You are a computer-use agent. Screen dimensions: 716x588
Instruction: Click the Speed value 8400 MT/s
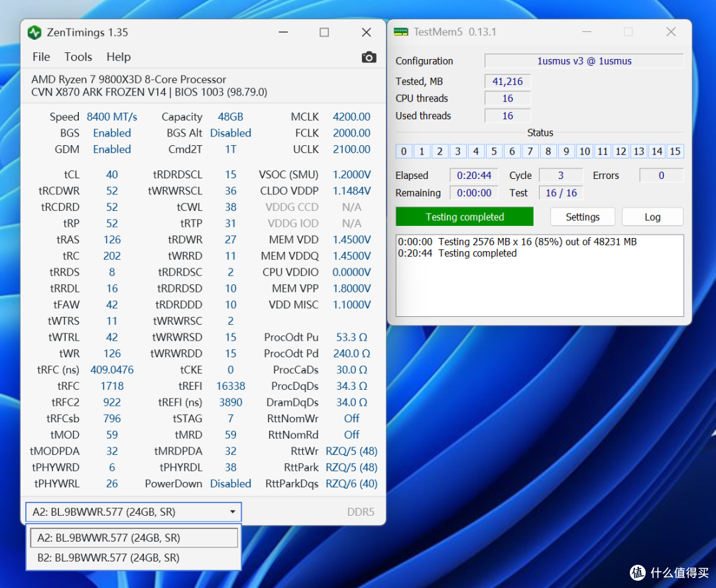112,117
